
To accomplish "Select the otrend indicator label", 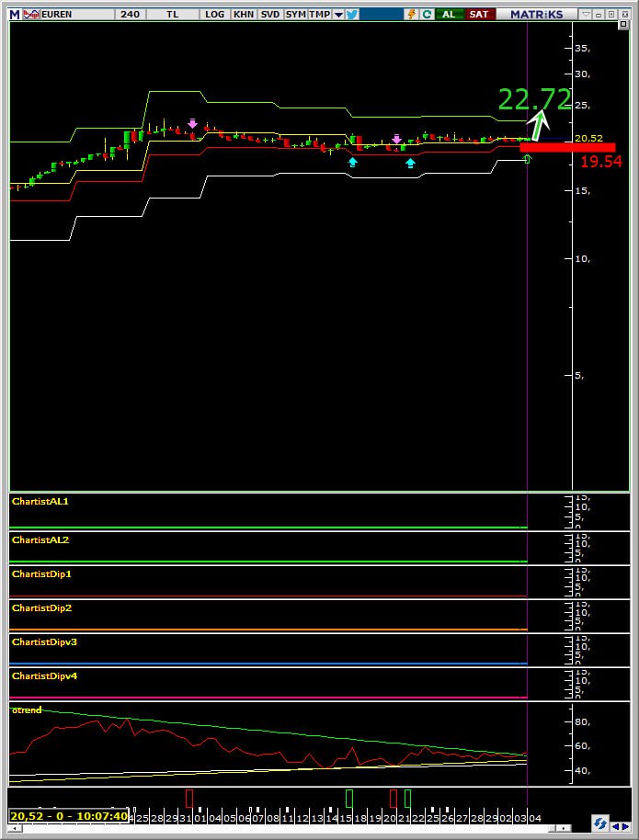I will click(x=27, y=709).
